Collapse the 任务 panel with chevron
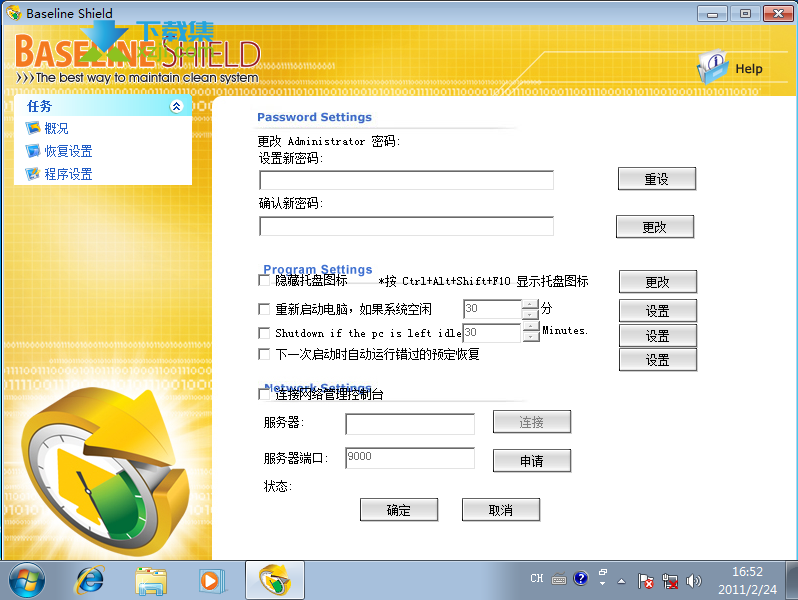The width and height of the screenshot is (798, 600). (x=176, y=106)
